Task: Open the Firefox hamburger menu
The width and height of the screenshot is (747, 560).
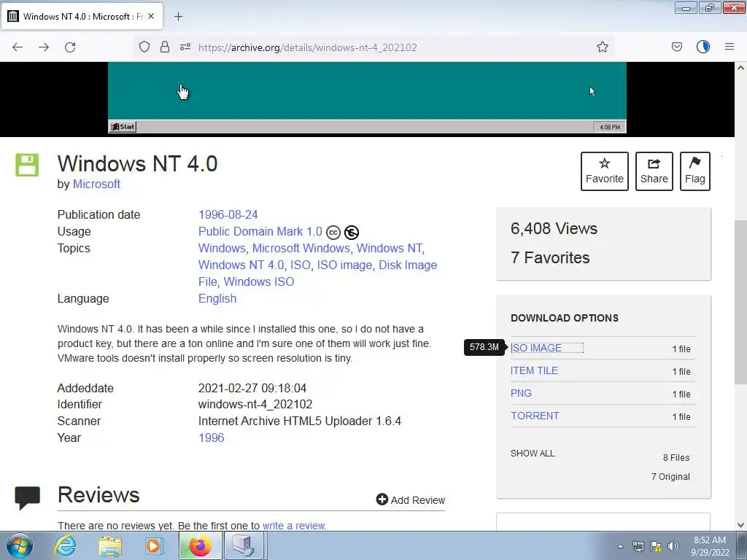Action: point(729,47)
